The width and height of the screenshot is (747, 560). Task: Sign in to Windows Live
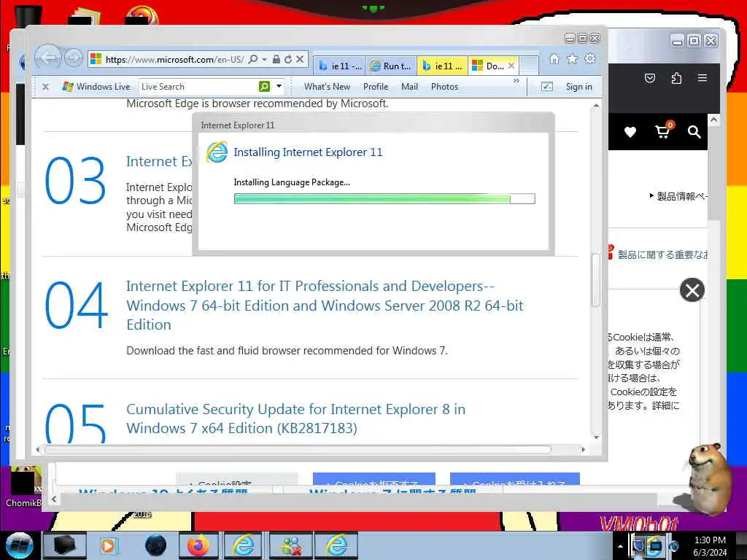tap(578, 87)
